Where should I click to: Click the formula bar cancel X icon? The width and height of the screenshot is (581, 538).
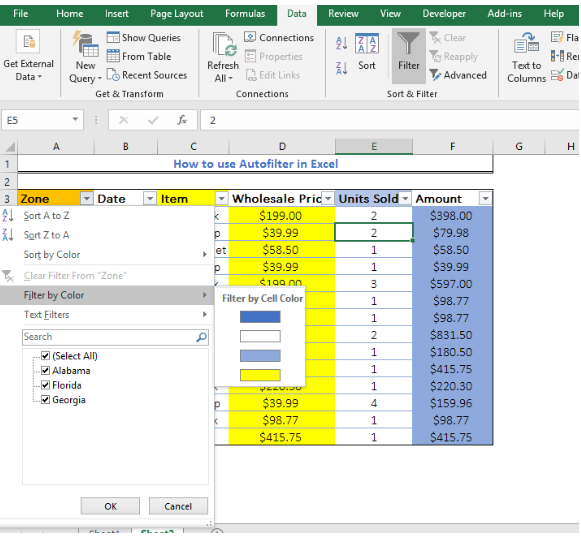[124, 120]
